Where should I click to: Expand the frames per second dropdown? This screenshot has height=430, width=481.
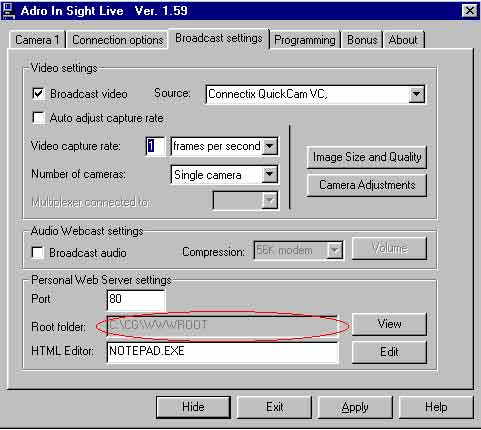(x=270, y=146)
